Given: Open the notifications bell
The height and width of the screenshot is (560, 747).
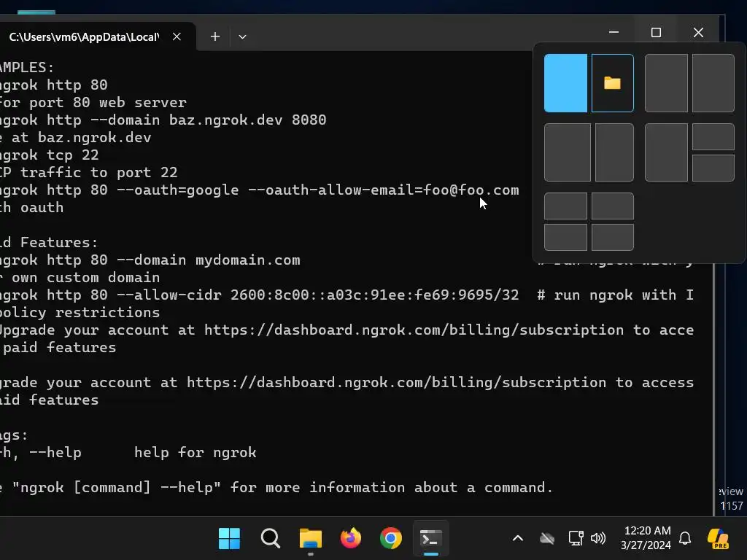Looking at the screenshot, I should 685,539.
